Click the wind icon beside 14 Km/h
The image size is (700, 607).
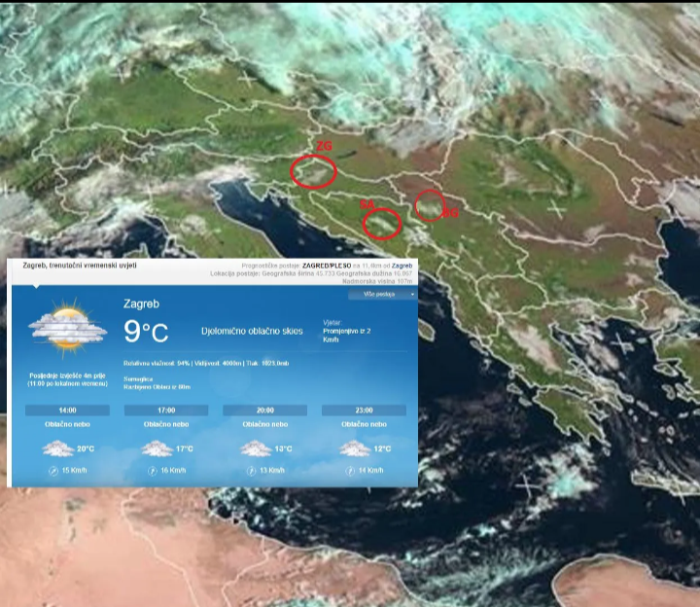[x=349, y=471]
